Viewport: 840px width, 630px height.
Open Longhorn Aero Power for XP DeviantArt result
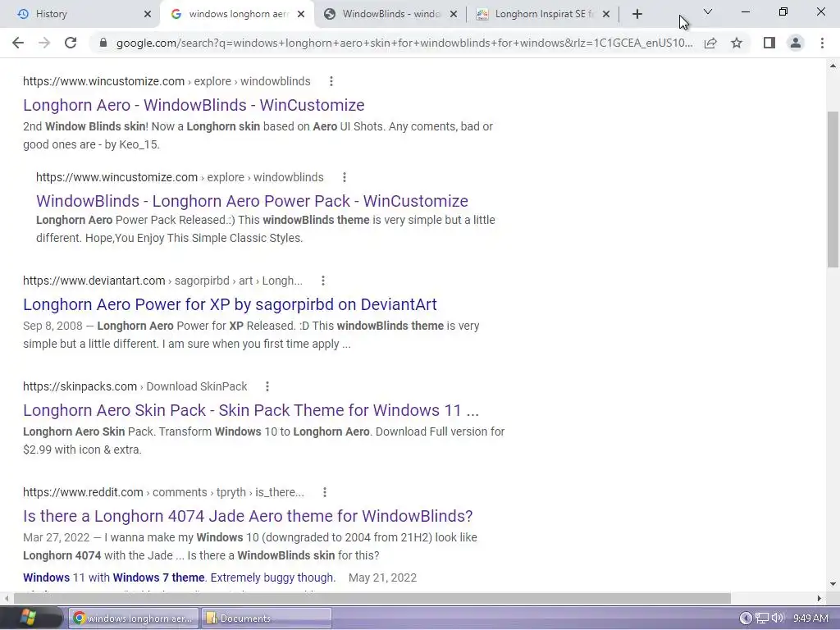click(230, 304)
